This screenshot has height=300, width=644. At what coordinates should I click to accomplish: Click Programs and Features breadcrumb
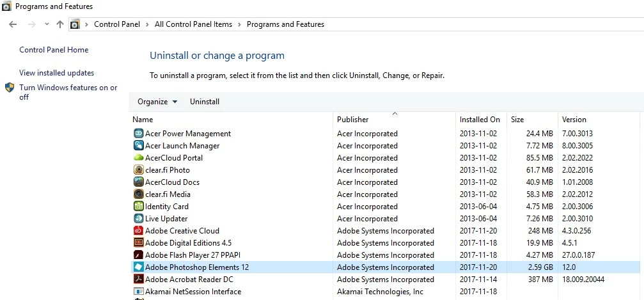pyautogui.click(x=285, y=24)
